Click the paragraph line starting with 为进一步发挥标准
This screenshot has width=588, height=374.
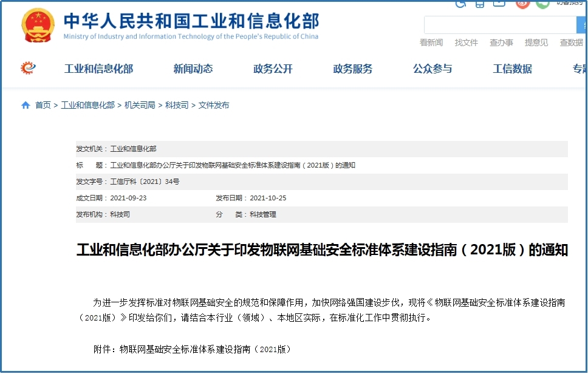[x=329, y=302]
